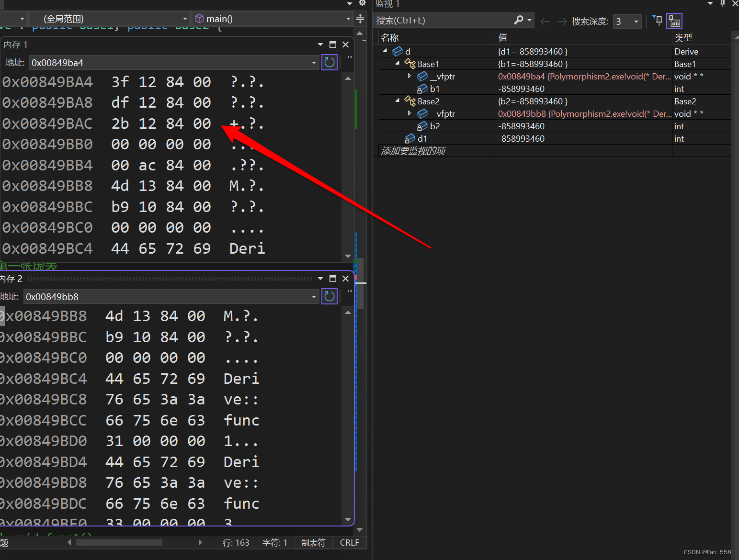The width and height of the screenshot is (739, 560).
Task: Click the 行: 163 line indicator
Action: [236, 543]
